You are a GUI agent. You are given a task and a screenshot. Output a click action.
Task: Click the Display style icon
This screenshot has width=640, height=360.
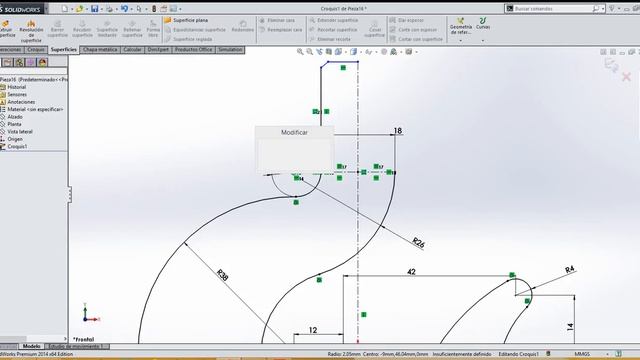[353, 52]
